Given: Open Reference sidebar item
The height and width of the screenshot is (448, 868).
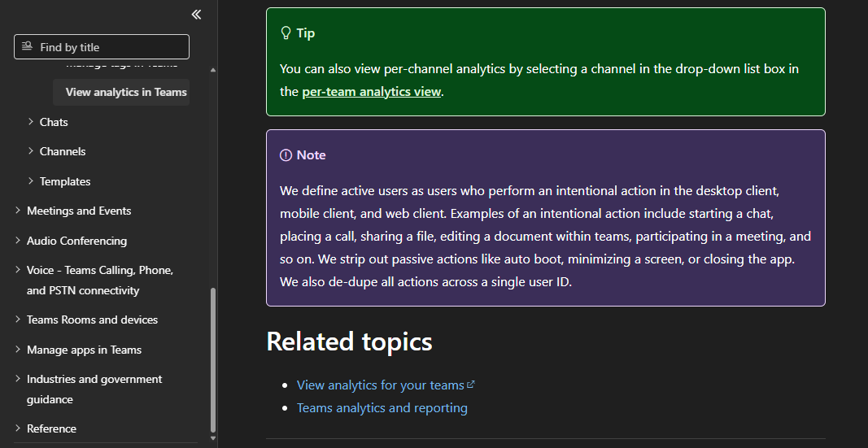Looking at the screenshot, I should [x=51, y=428].
